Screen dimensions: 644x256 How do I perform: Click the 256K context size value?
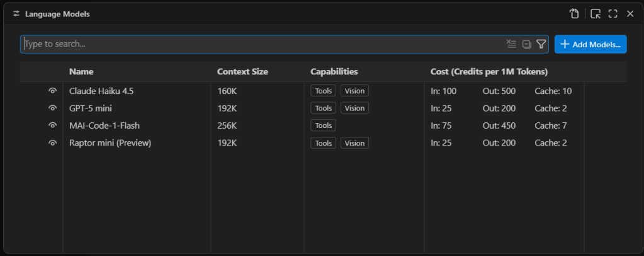point(227,125)
